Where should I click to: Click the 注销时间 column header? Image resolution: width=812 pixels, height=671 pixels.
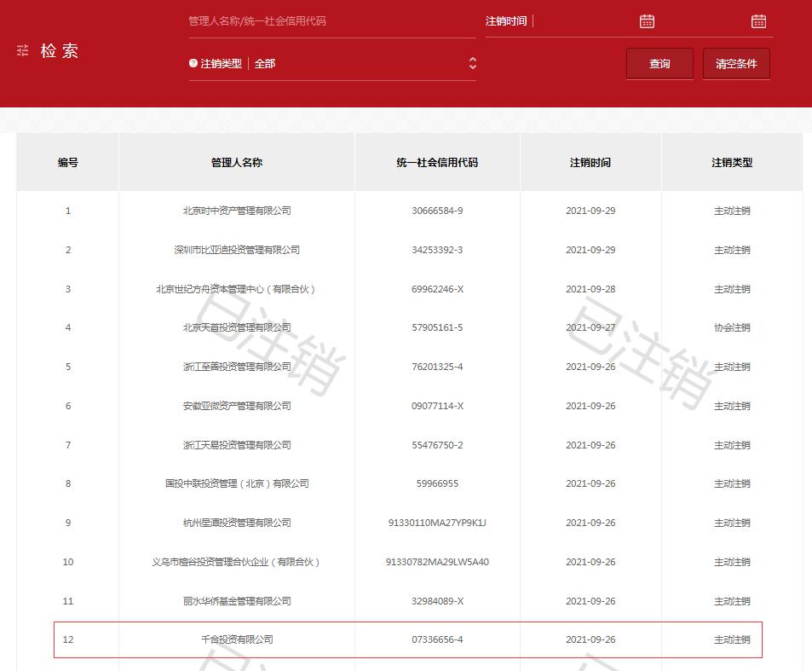[x=591, y=162]
